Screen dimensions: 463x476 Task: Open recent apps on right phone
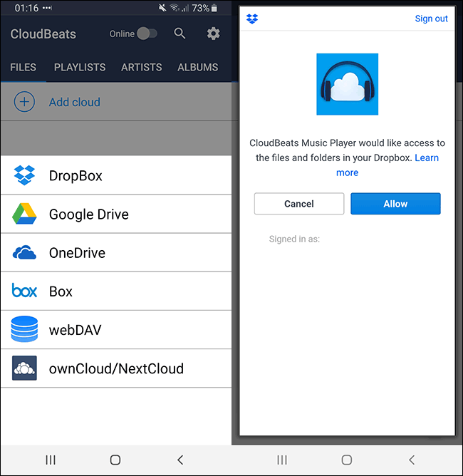[x=282, y=460]
